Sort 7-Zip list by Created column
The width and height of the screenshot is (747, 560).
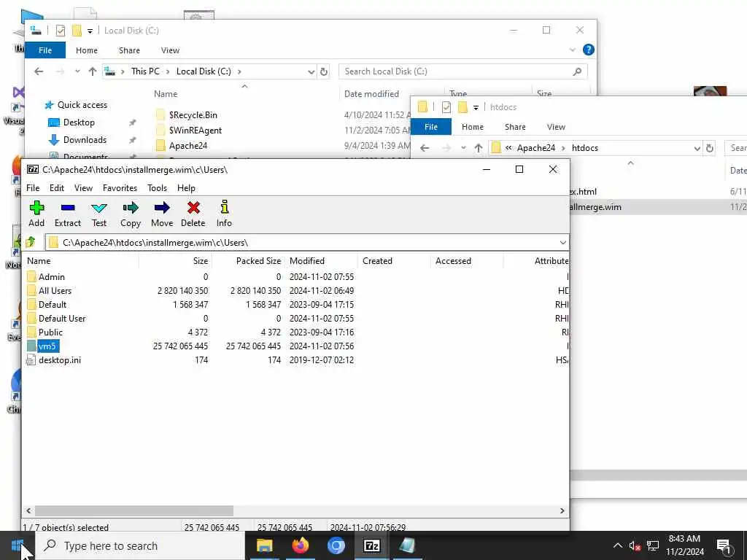click(x=394, y=261)
